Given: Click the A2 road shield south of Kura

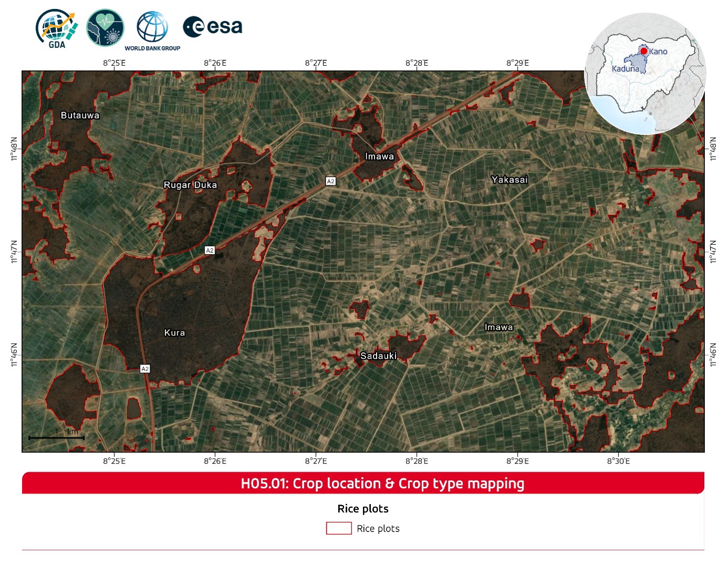Looking at the screenshot, I should tap(145, 369).
